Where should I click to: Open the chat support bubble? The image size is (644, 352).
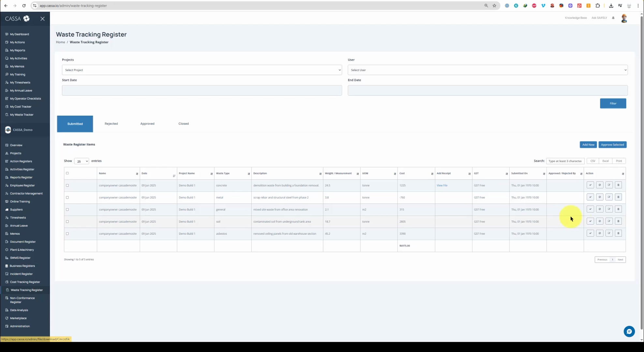(629, 331)
